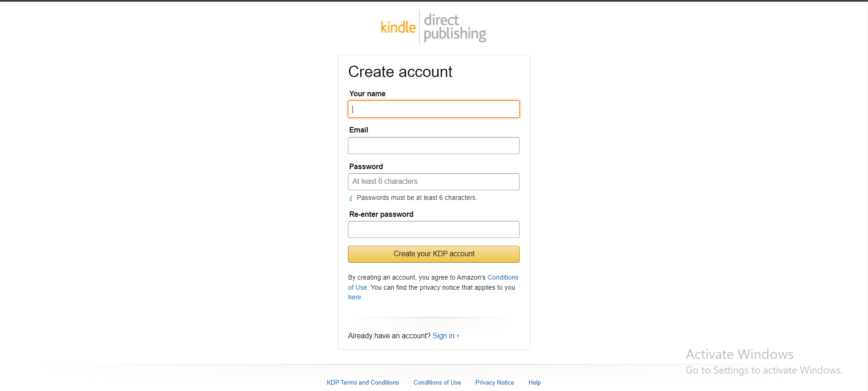Click the Re-enter password field
Viewport: 868px width, 391px height.
tap(433, 229)
